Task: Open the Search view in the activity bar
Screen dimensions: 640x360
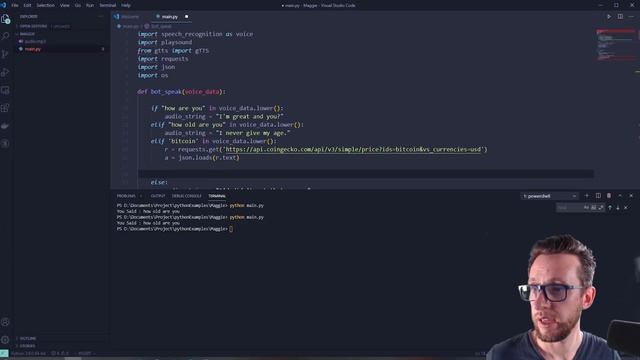Action: (5, 36)
